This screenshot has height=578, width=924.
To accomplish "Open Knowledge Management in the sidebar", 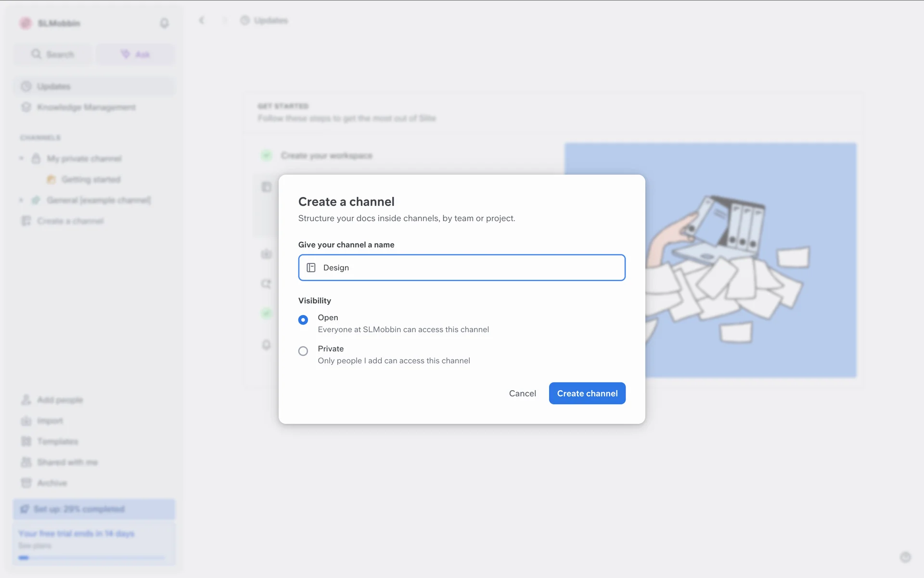I will click(x=87, y=107).
